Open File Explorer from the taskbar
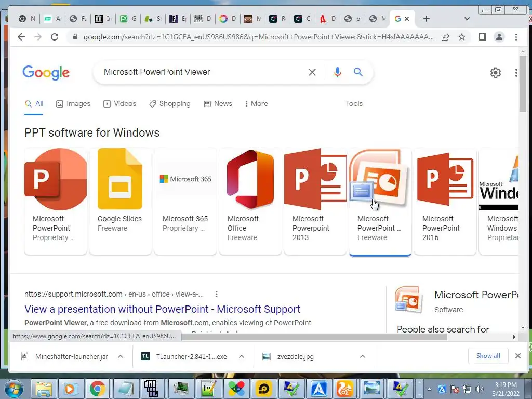This screenshot has width=532, height=399. pyautogui.click(x=44, y=389)
